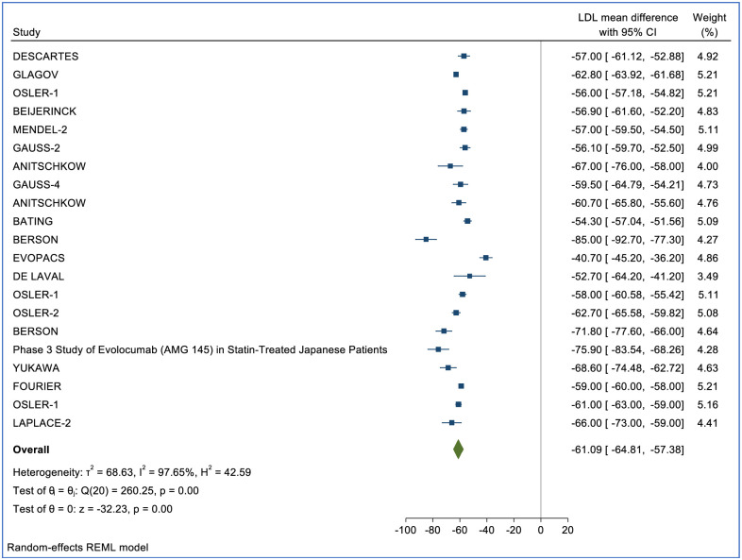Click the GLAGOV square data marker
742x560 pixels.
pos(456,74)
